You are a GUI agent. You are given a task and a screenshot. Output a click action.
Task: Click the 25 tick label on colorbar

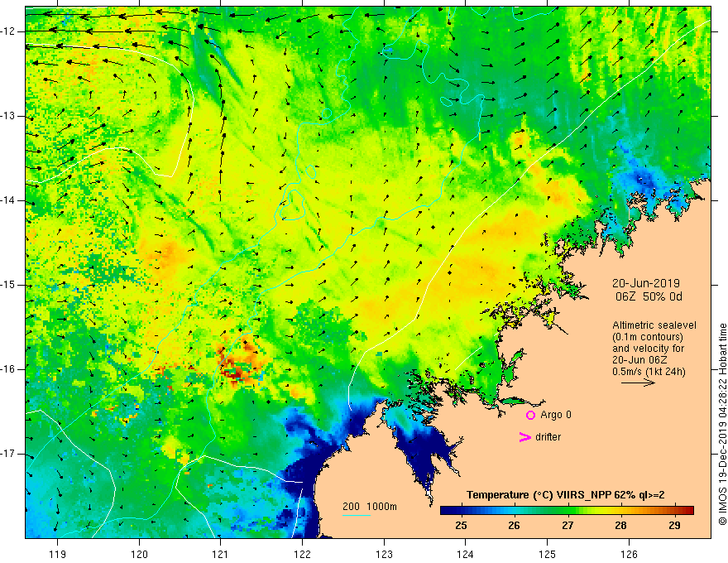pyautogui.click(x=461, y=526)
